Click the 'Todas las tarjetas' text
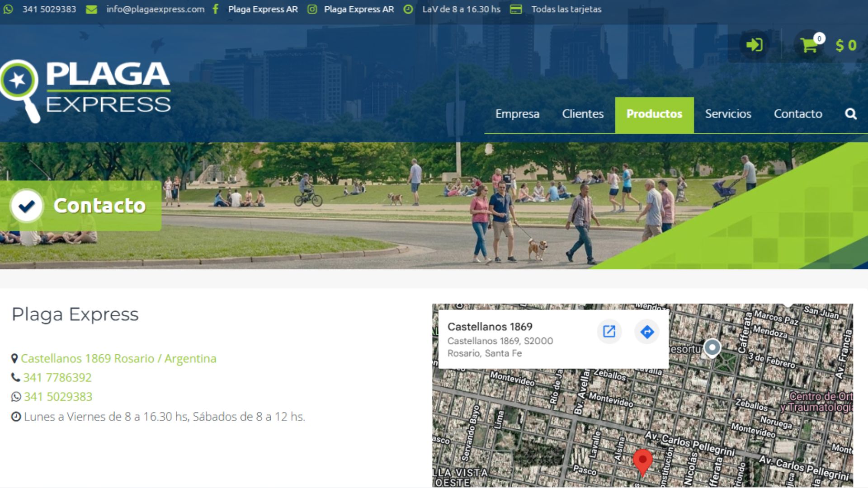Image resolution: width=868 pixels, height=488 pixels. pyautogui.click(x=566, y=9)
